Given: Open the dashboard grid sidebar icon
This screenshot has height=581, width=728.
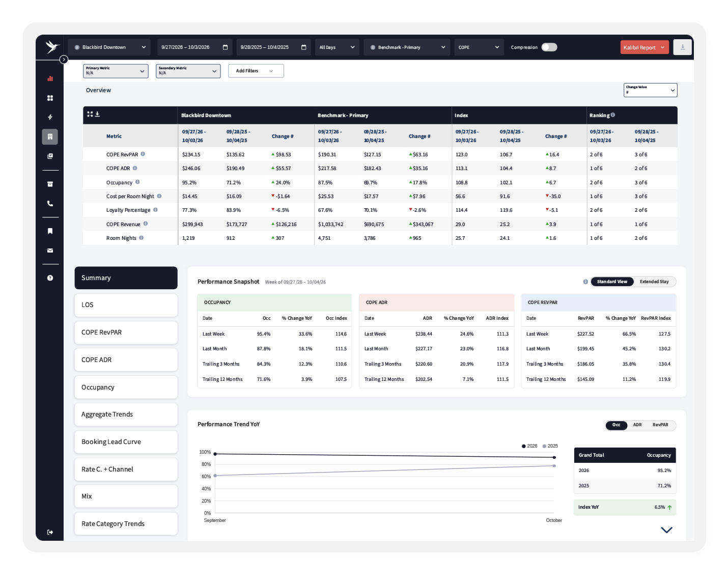Looking at the screenshot, I should (x=50, y=98).
